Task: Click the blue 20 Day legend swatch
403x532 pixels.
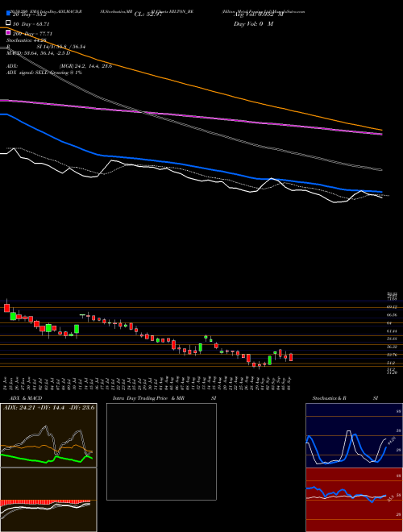Action: pyautogui.click(x=9, y=14)
